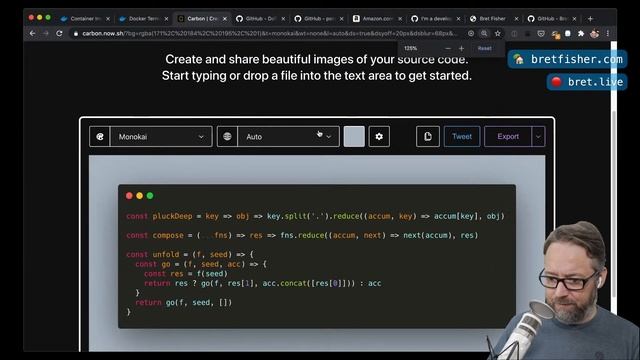Screen dimensions: 640x360
Task: Close the Carbon tab
Action: (x=224, y=19)
